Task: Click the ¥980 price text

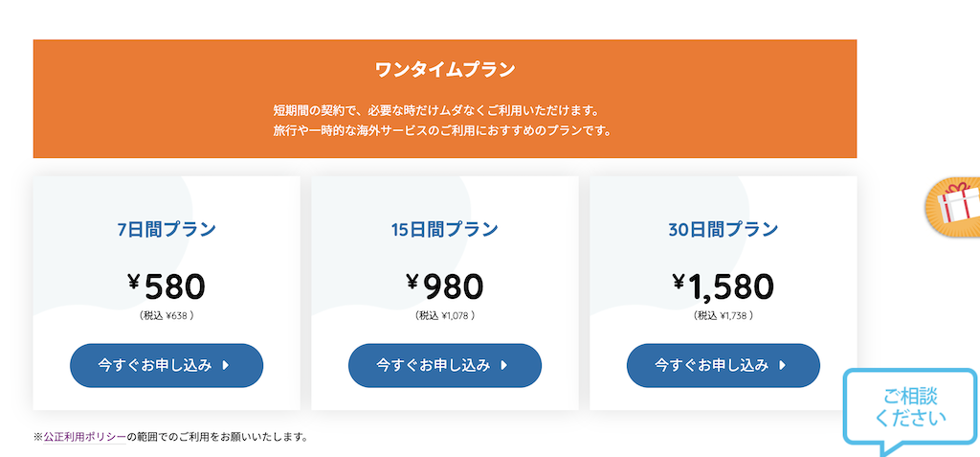Action: (x=445, y=286)
